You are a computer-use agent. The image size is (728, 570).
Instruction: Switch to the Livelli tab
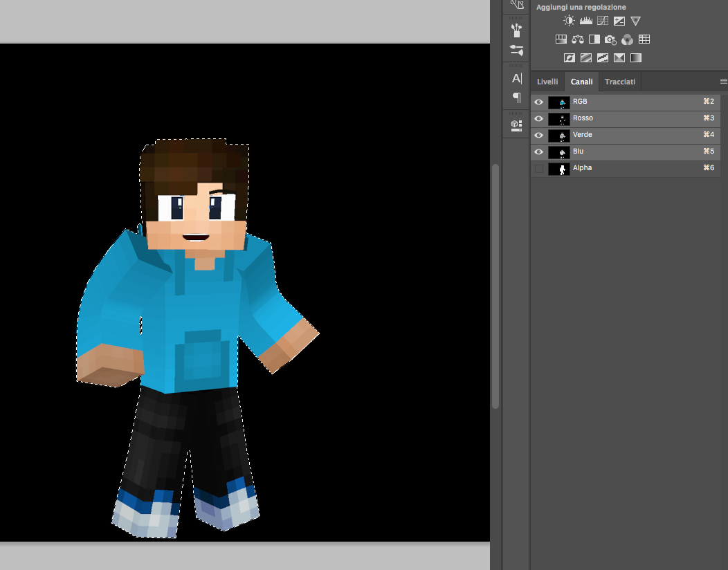[547, 82]
